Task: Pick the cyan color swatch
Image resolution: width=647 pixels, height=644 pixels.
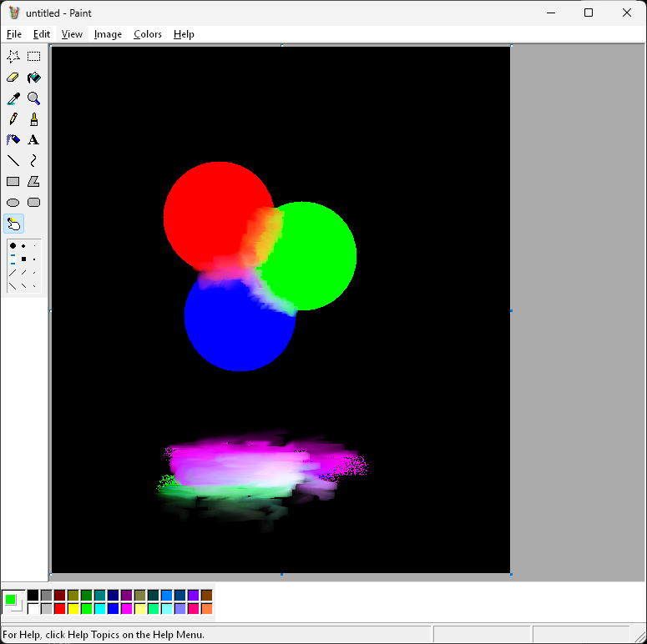Action: pyautogui.click(x=100, y=608)
